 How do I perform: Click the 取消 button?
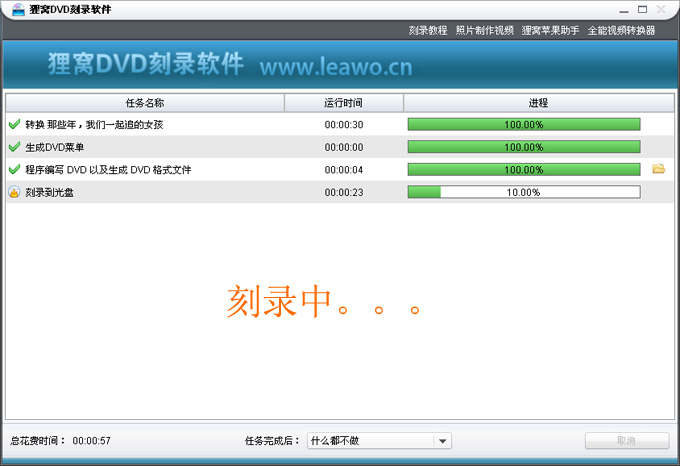click(627, 441)
